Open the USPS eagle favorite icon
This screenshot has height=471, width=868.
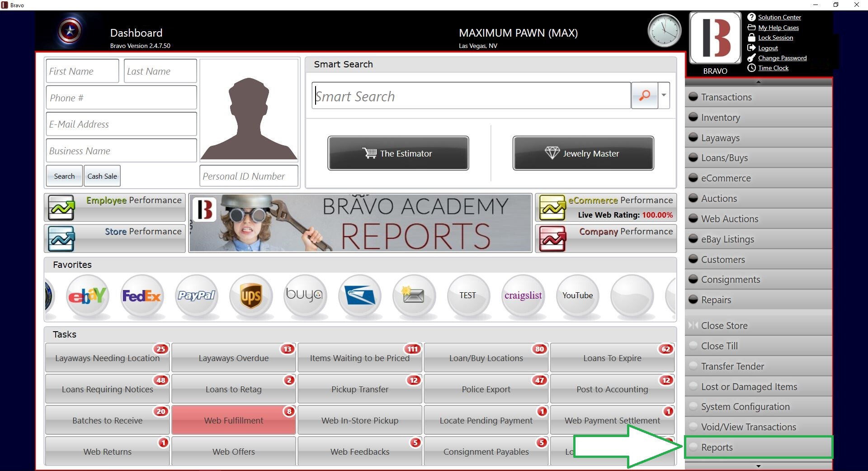pyautogui.click(x=360, y=296)
